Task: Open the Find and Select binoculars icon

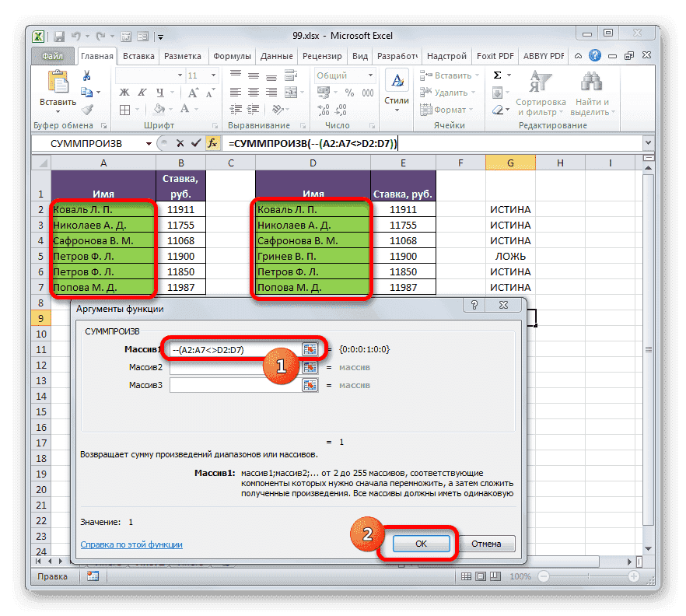Action: point(591,80)
